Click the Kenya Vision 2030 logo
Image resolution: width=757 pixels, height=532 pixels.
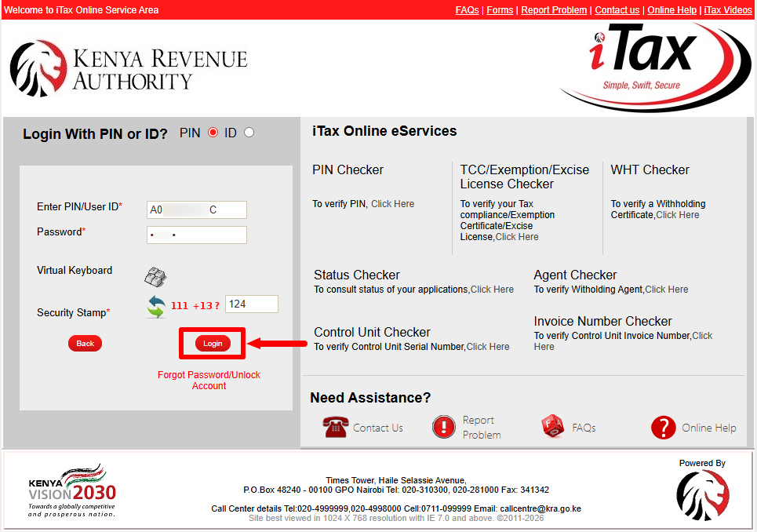(x=72, y=490)
